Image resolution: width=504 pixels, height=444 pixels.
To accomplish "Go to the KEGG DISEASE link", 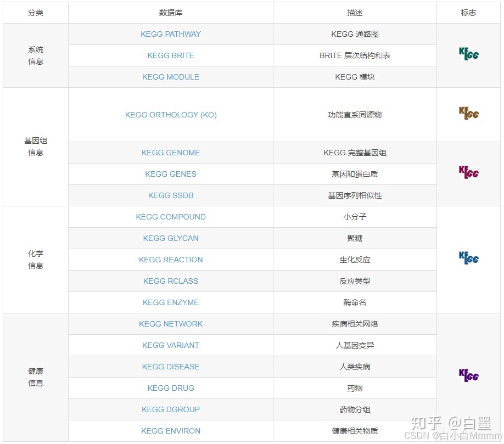I will (x=171, y=367).
